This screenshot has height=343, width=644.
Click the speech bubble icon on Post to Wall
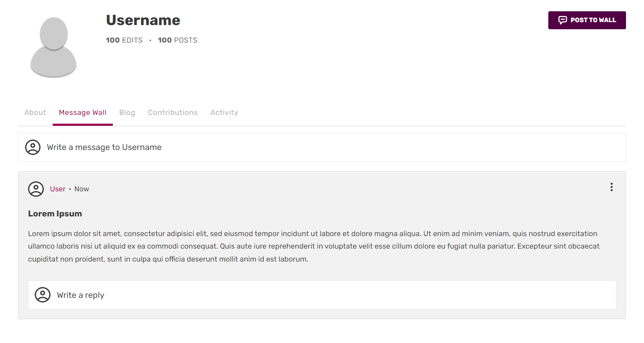(563, 20)
